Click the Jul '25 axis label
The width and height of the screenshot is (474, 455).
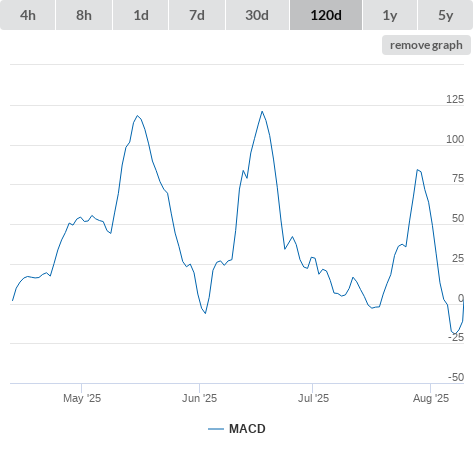tap(313, 398)
